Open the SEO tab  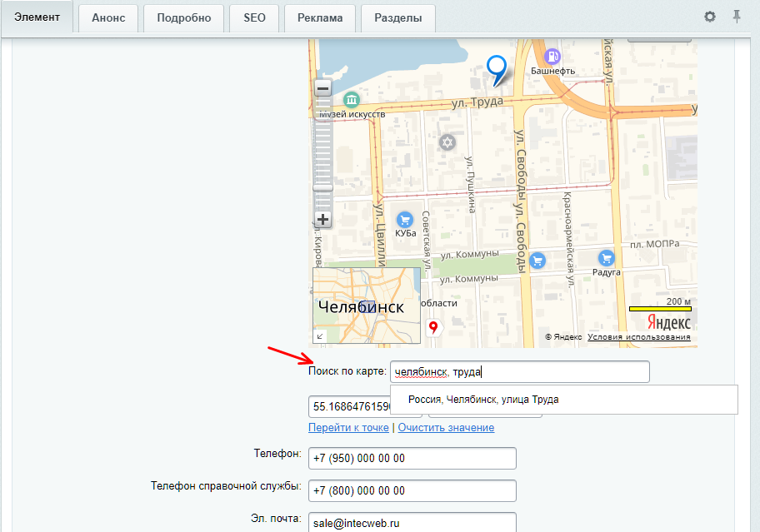click(x=254, y=17)
